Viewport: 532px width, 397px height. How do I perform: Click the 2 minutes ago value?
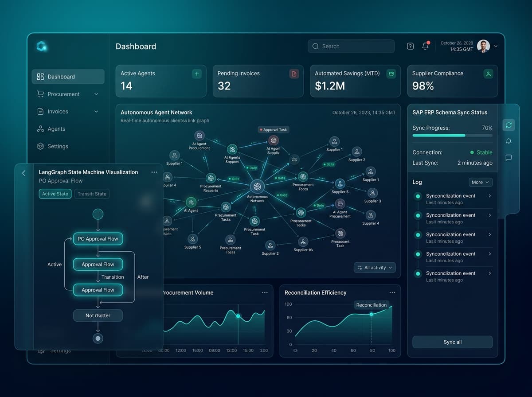475,163
